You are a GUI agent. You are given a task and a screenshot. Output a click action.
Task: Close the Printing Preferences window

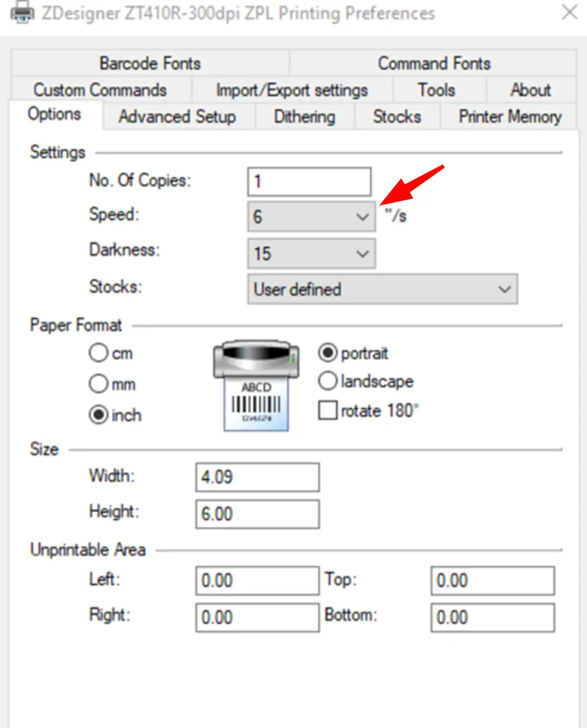[569, 12]
